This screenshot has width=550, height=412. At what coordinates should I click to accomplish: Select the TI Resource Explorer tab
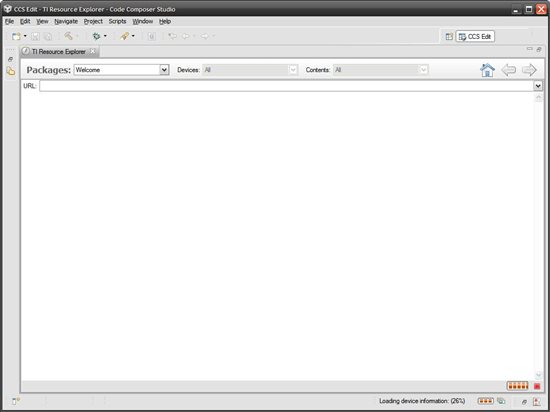coord(59,52)
